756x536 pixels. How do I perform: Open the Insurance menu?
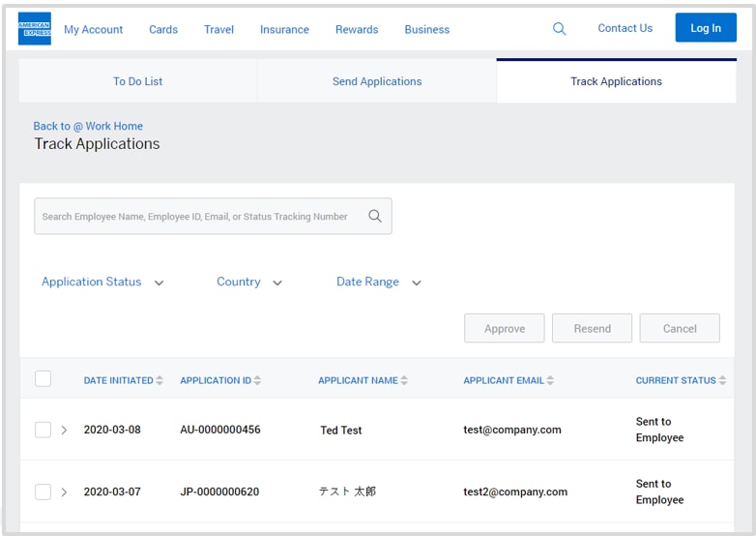click(x=284, y=29)
